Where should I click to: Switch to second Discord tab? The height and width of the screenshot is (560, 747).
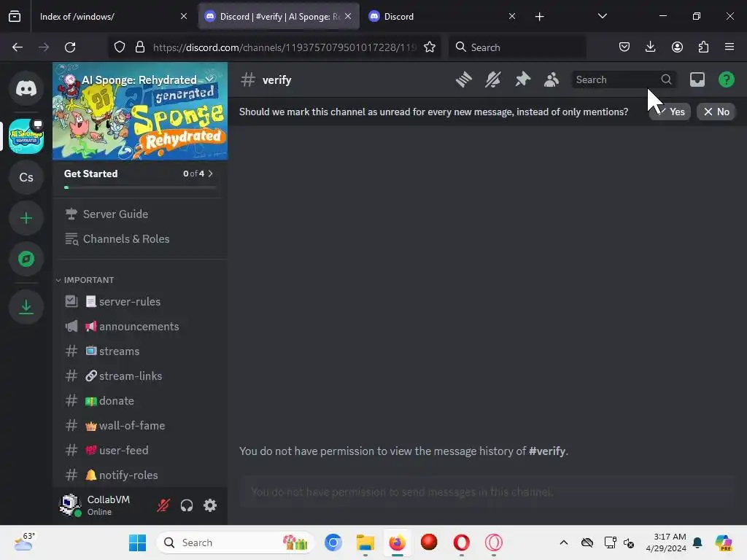(x=443, y=16)
